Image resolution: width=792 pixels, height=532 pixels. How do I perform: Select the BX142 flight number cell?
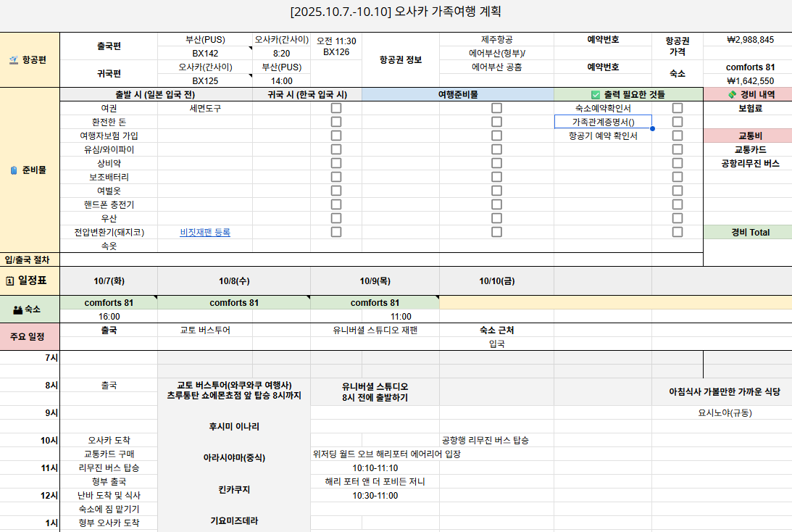(x=205, y=53)
